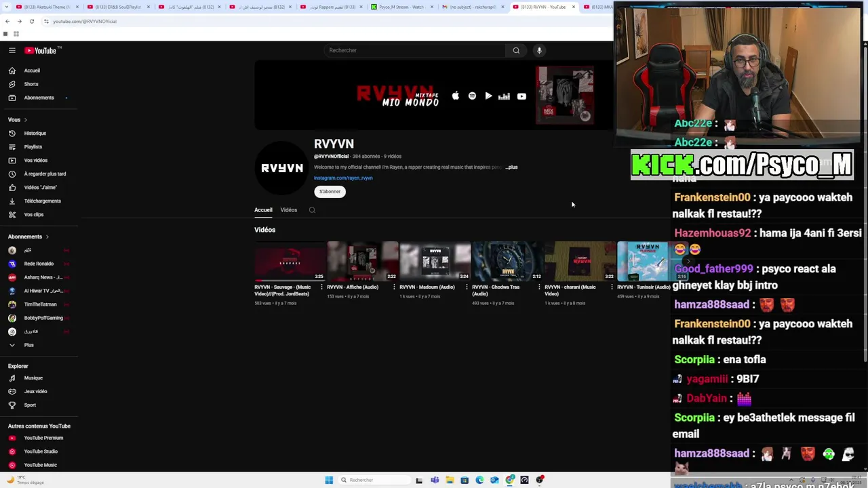This screenshot has width=868, height=488.
Task: Open the weather widget on taskbar
Action: 26,480
